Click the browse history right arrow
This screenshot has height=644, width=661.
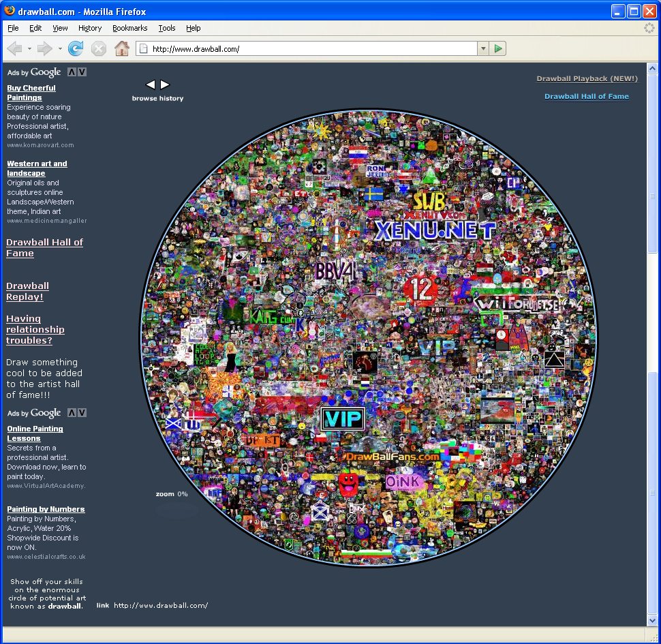click(x=165, y=85)
